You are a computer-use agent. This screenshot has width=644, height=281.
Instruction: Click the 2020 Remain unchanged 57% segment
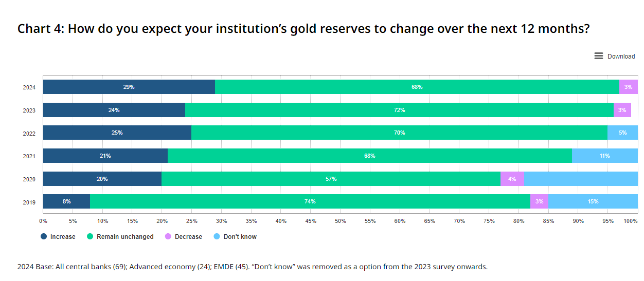[331, 179]
